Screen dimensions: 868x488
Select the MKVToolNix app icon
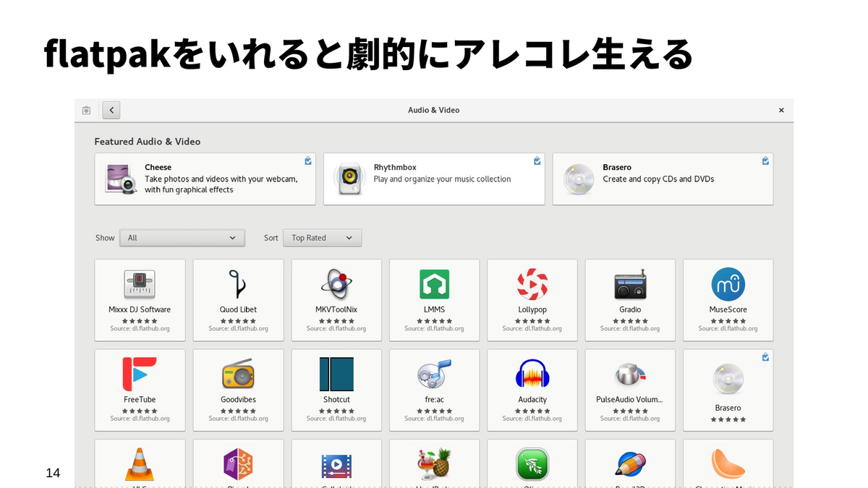point(336,284)
